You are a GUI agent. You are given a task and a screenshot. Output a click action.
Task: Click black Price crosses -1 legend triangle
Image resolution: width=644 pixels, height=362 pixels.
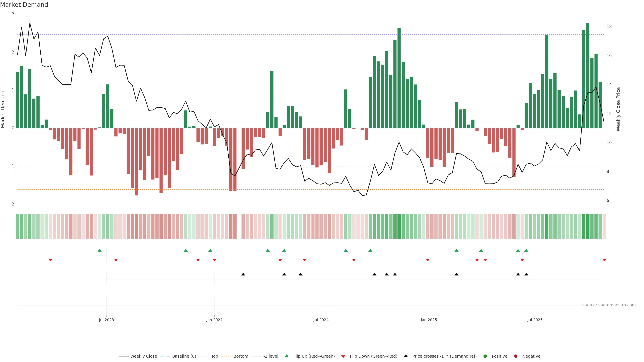pyautogui.click(x=406, y=356)
